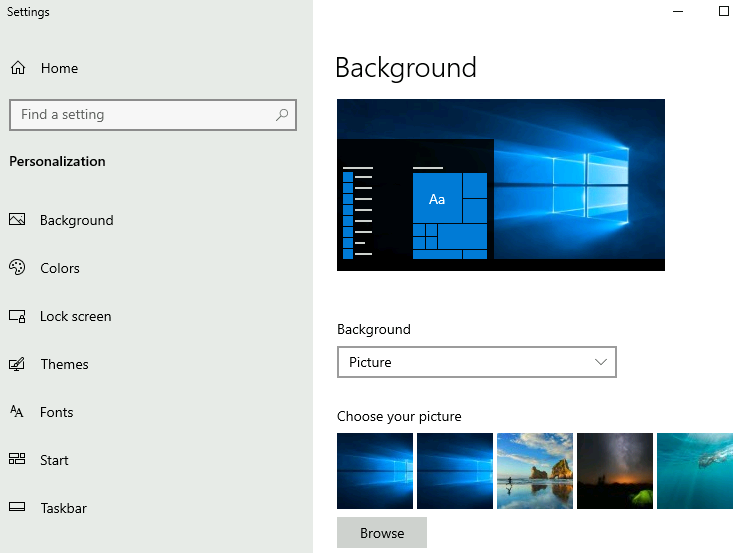Click the Lock screen icon
743x553 pixels.
coord(17,316)
